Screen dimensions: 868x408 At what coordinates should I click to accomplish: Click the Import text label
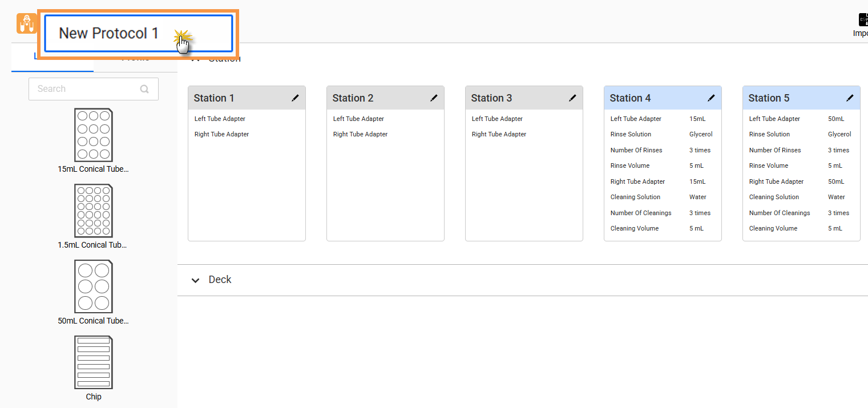tap(860, 34)
